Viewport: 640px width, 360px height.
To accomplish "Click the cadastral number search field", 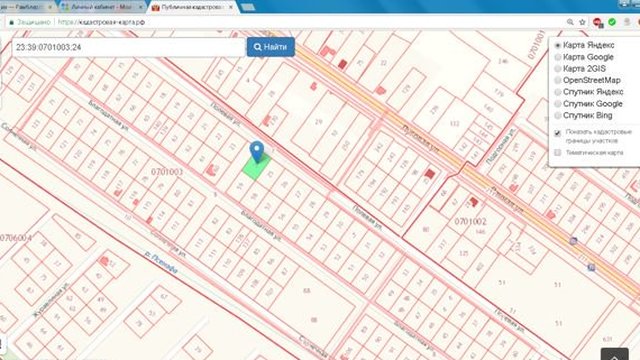I will 128,47.
